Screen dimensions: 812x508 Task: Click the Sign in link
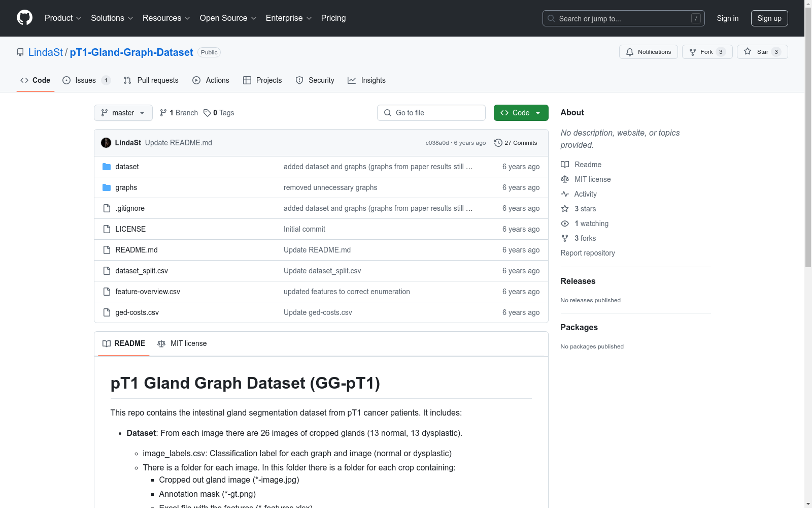coord(728,18)
